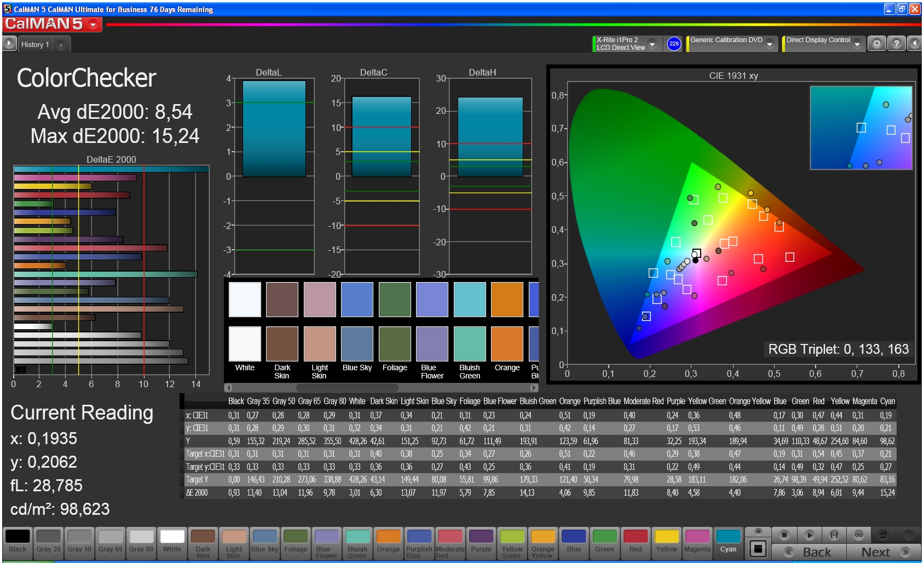The width and height of the screenshot is (924, 563).
Task: Click the ΔE 2000 row label in table
Action: (x=197, y=492)
